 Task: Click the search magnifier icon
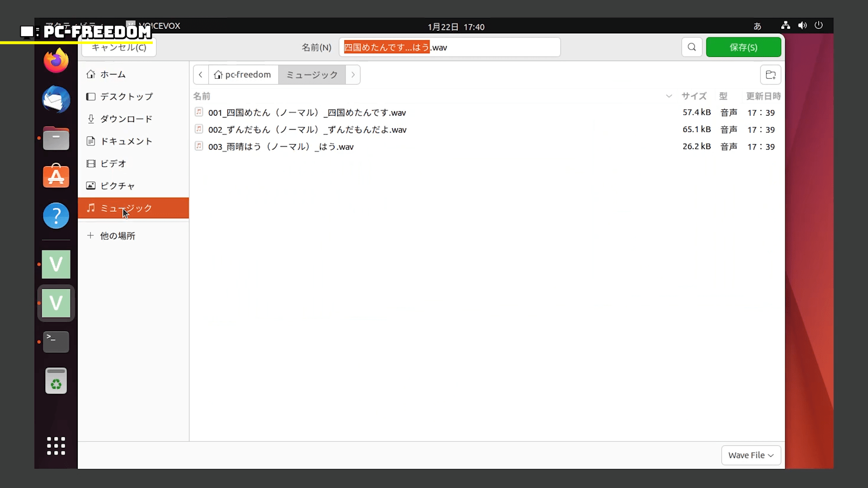(692, 47)
